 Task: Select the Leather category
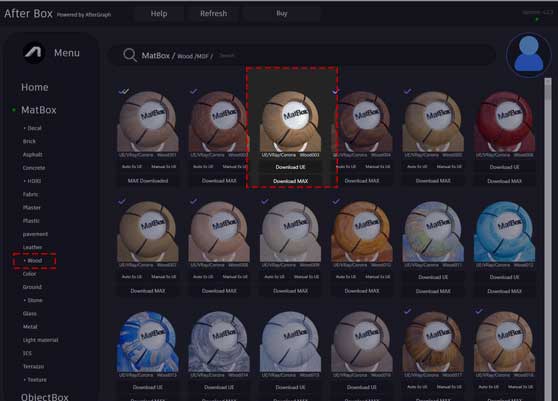32,247
